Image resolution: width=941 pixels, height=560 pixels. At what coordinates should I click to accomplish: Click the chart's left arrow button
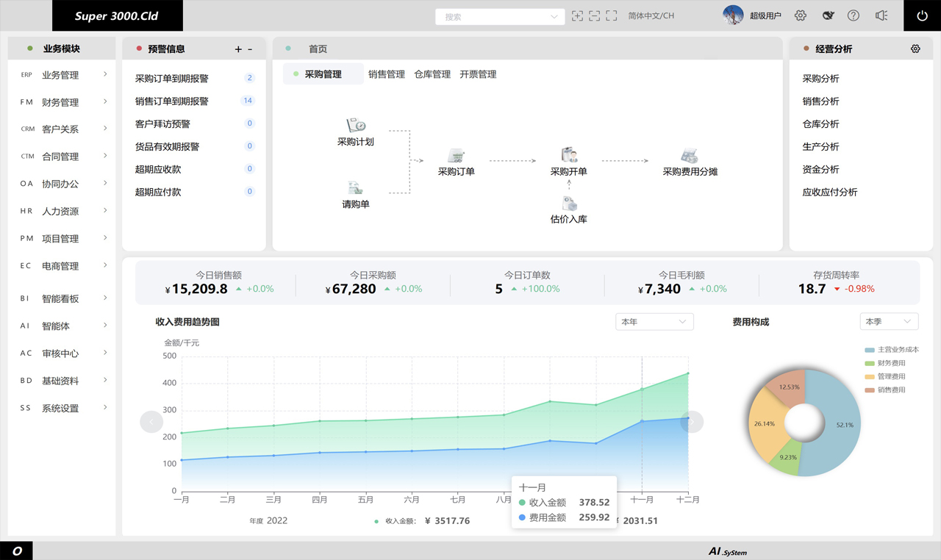point(151,422)
